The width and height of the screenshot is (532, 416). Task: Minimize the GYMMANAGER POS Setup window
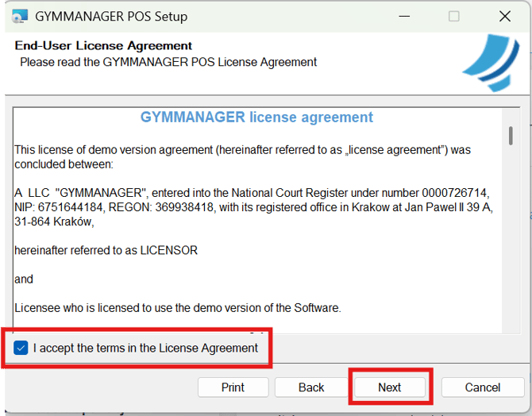pyautogui.click(x=403, y=16)
